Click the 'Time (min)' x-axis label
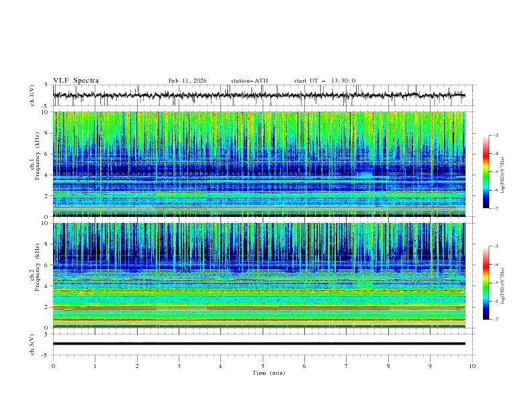 pos(269,373)
